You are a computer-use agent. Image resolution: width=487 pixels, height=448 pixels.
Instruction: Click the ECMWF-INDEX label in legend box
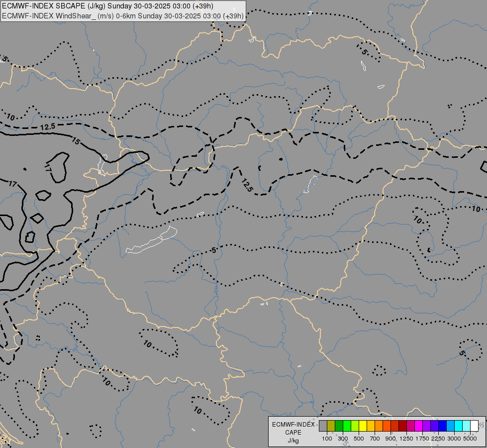pos(293,425)
